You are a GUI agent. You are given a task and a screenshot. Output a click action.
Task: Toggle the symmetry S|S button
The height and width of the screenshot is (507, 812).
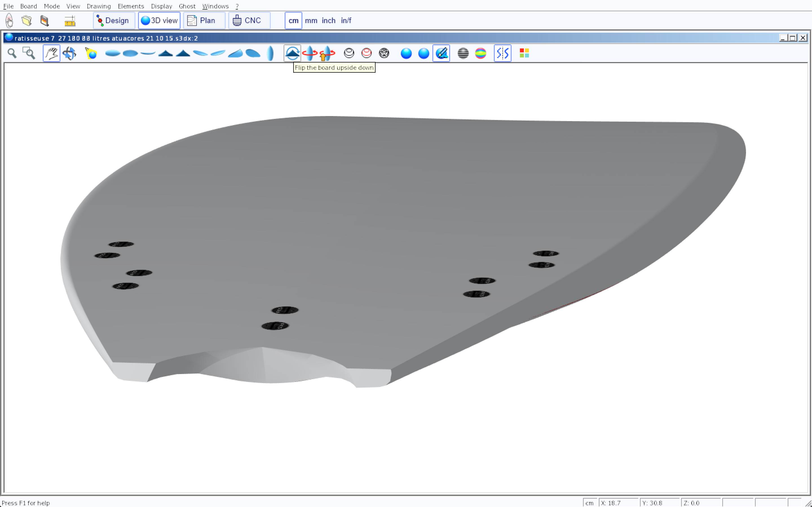(x=502, y=53)
